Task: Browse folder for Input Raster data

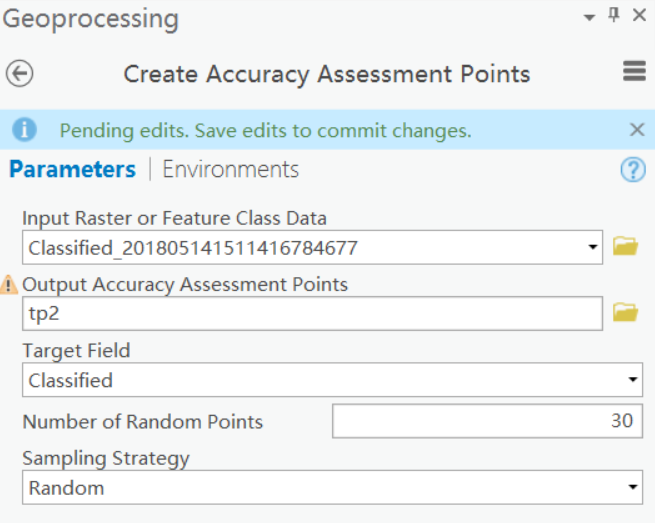Action: click(x=625, y=246)
